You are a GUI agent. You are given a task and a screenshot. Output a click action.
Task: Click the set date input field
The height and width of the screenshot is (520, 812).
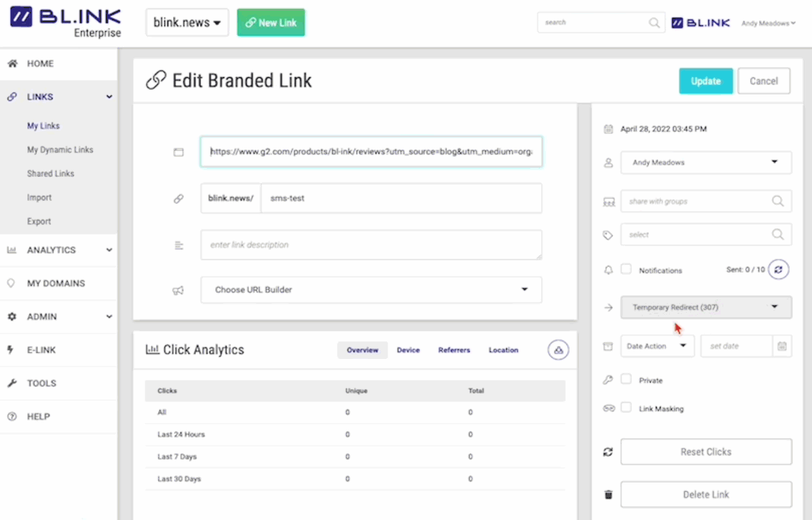737,346
